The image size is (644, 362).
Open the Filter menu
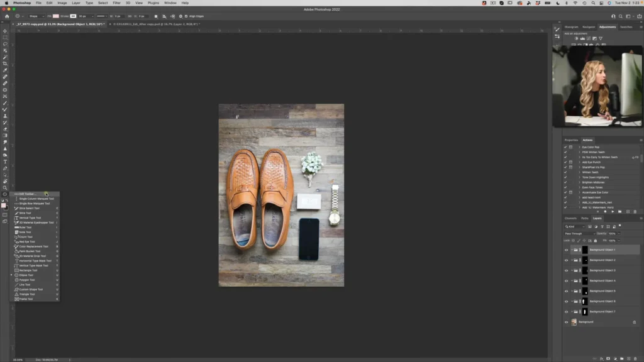point(116,3)
